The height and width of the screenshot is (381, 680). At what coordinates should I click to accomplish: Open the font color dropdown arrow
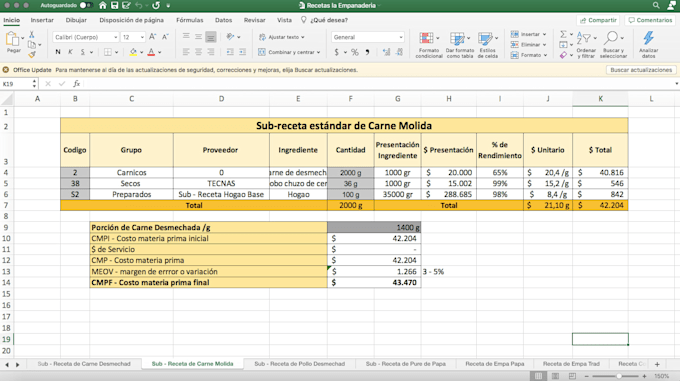click(x=160, y=52)
